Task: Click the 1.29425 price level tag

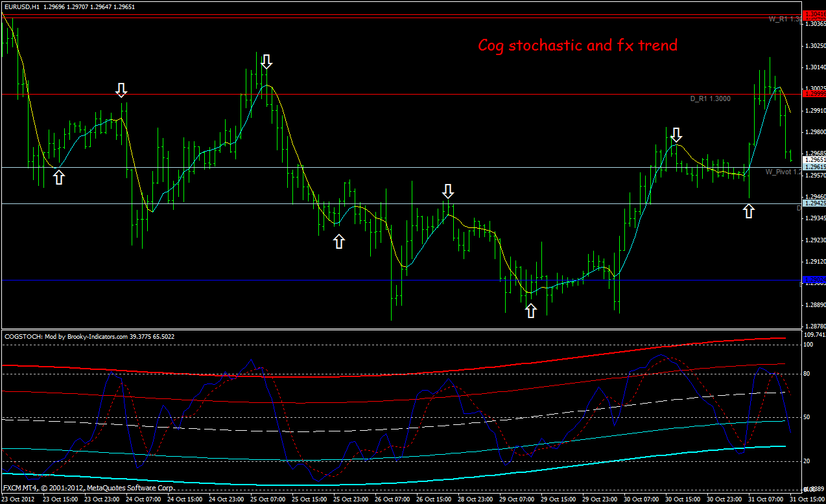Action: tap(814, 203)
